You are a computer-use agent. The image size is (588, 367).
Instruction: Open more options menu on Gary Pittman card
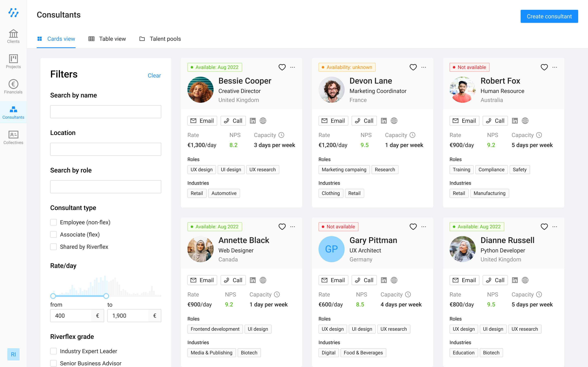pyautogui.click(x=423, y=227)
